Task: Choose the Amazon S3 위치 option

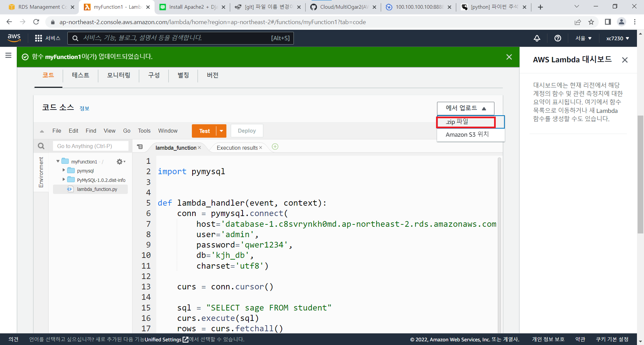Action: click(471, 135)
